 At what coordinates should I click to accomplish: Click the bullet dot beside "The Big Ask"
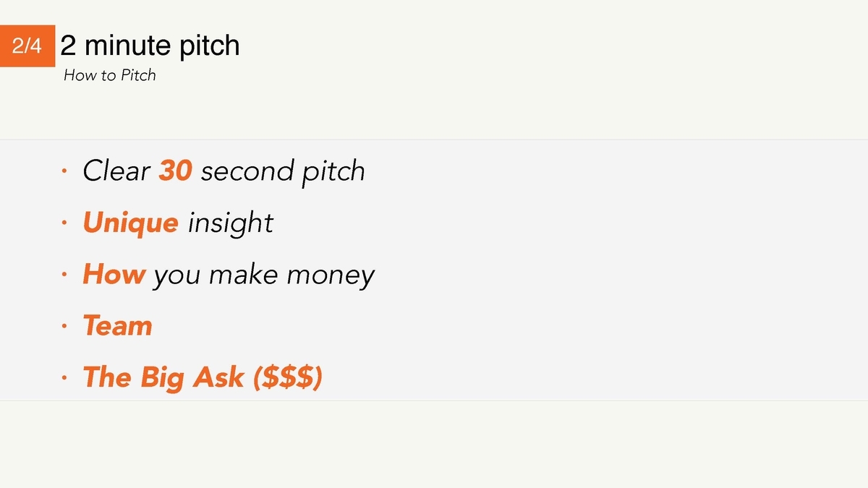tap(64, 378)
